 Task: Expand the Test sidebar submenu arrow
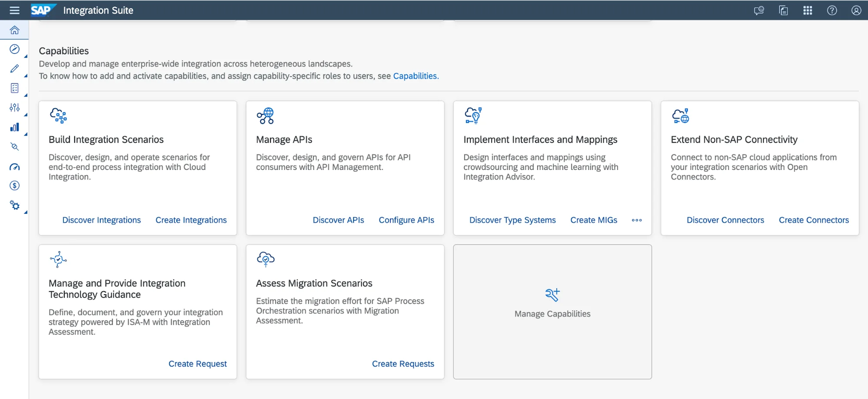pyautogui.click(x=26, y=95)
